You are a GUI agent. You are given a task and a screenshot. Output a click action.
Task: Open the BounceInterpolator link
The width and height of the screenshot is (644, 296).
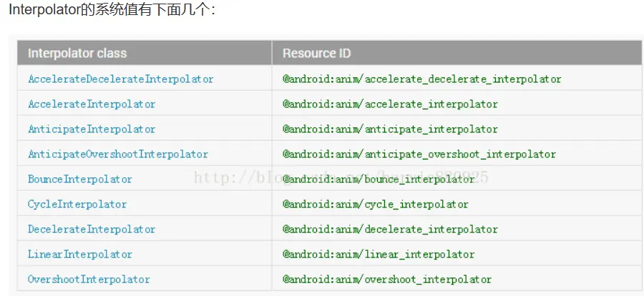[80, 179]
